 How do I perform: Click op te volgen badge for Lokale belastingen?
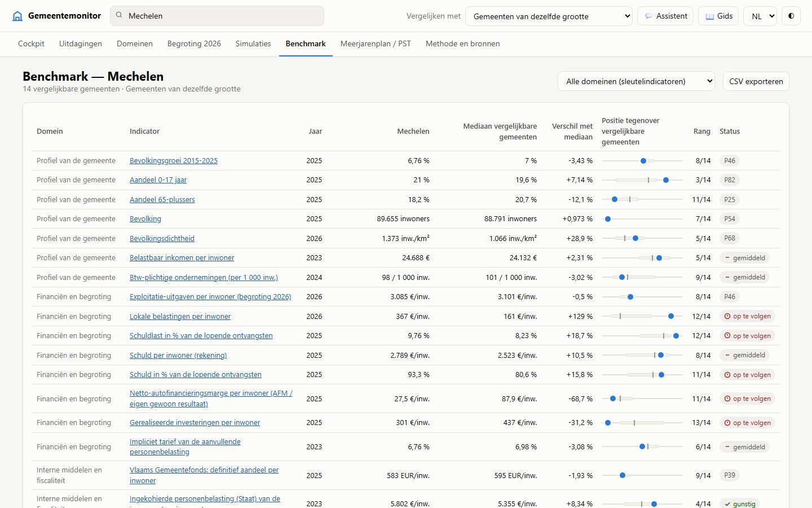pos(747,316)
